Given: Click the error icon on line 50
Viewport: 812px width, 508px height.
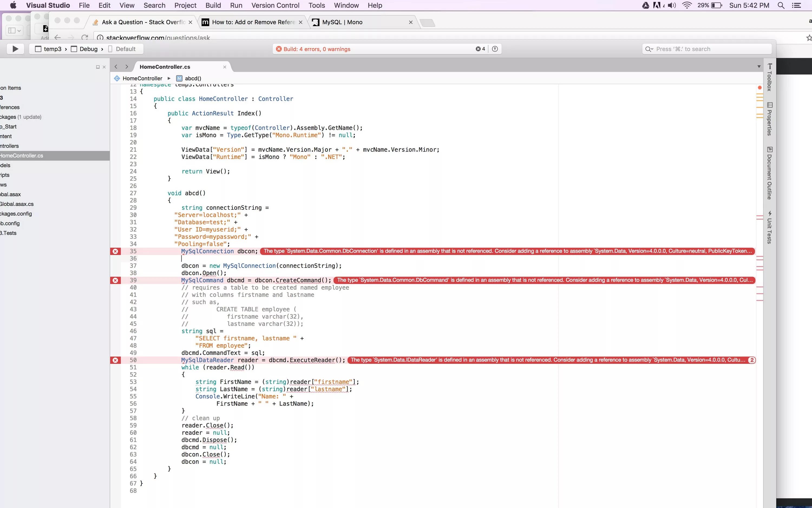Looking at the screenshot, I should pos(115,360).
